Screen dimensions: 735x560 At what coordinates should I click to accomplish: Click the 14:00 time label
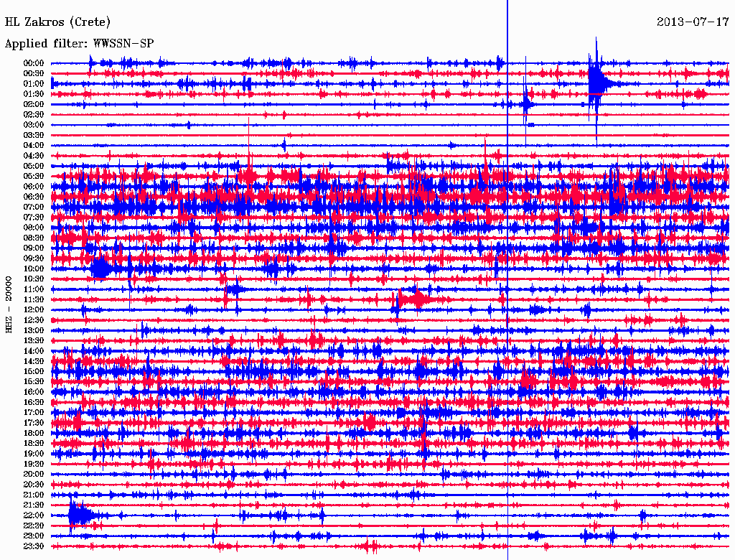click(34, 351)
